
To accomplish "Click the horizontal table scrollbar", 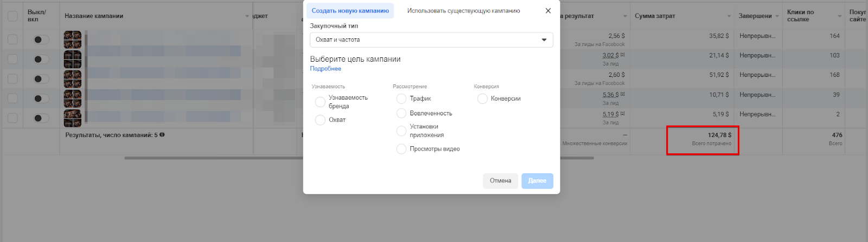I will click(217, 158).
